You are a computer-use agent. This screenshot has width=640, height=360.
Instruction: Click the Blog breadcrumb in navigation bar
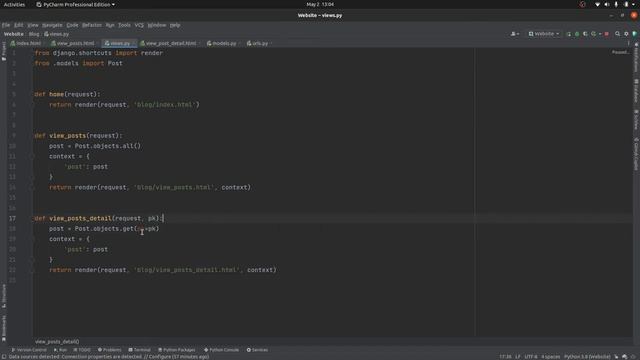point(34,34)
